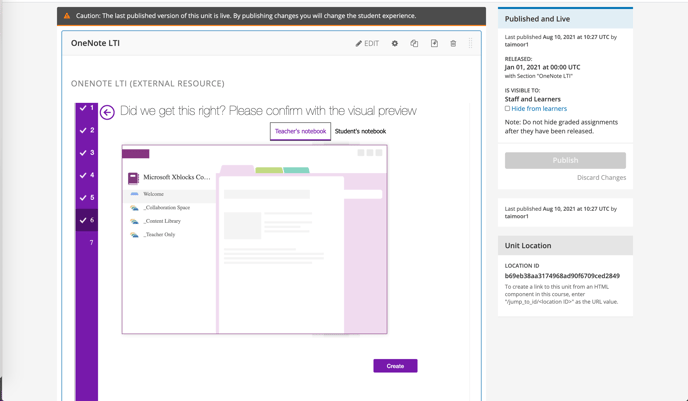Click the Publish button
Image resolution: width=688 pixels, height=401 pixels.
pos(565,161)
